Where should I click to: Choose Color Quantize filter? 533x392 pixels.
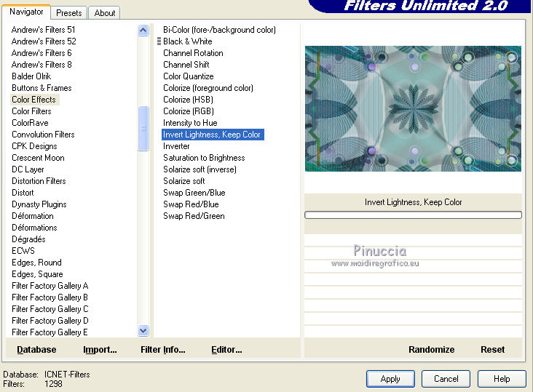point(189,76)
